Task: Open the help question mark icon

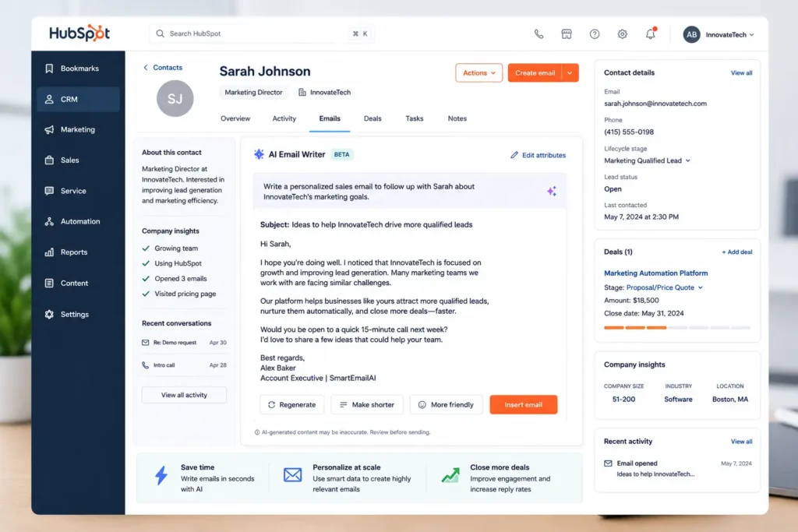Action: (595, 34)
